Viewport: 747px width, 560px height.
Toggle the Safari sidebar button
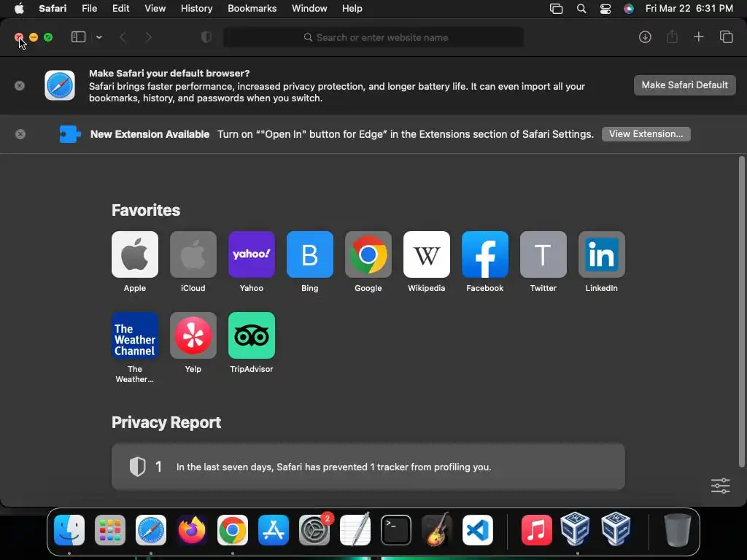(x=78, y=37)
